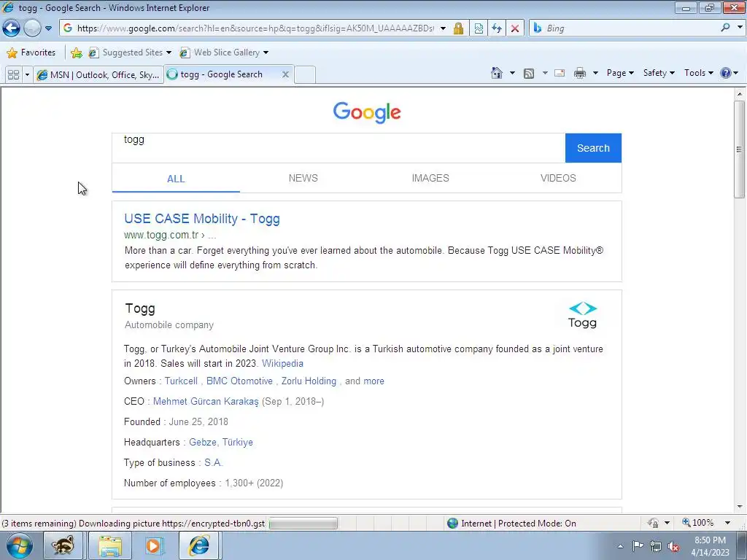Click the Read Mail icon
Screen dimensions: 747x560
click(x=560, y=74)
